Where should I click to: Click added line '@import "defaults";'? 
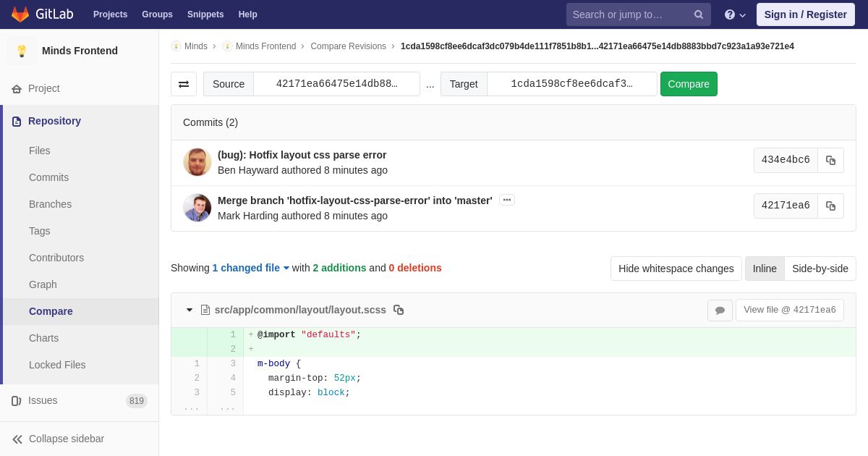[309, 335]
